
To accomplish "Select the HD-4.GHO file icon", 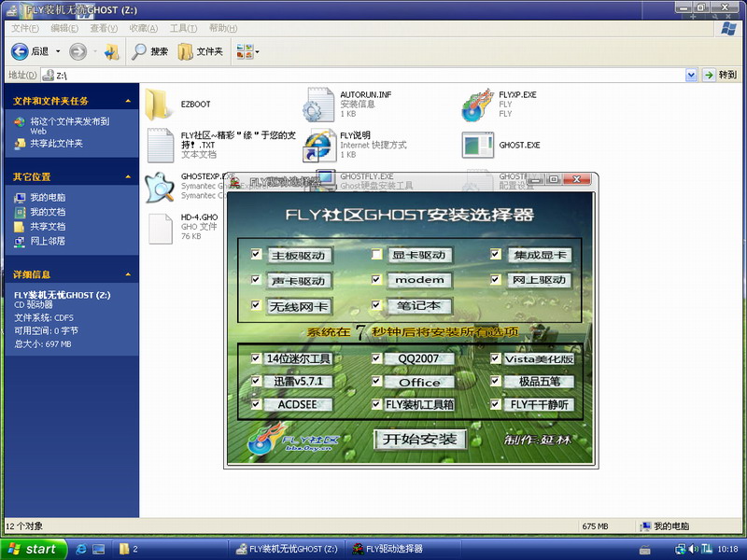I will pyautogui.click(x=160, y=229).
